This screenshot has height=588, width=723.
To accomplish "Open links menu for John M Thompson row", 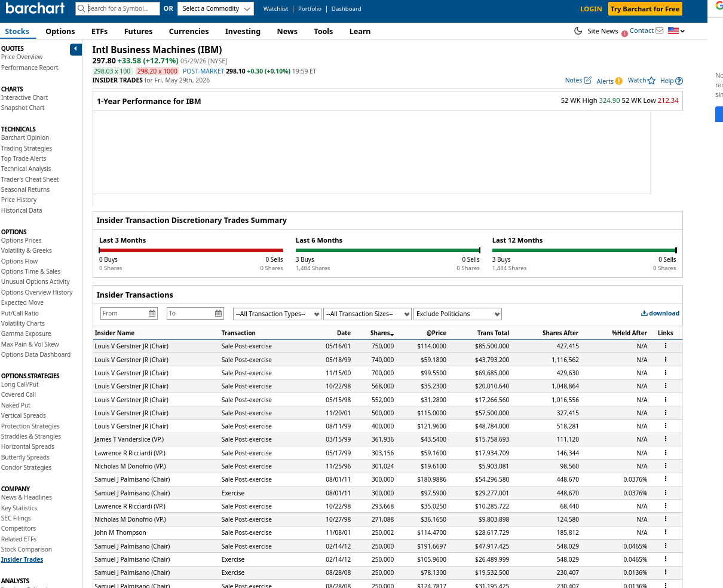I will pyautogui.click(x=665, y=532).
